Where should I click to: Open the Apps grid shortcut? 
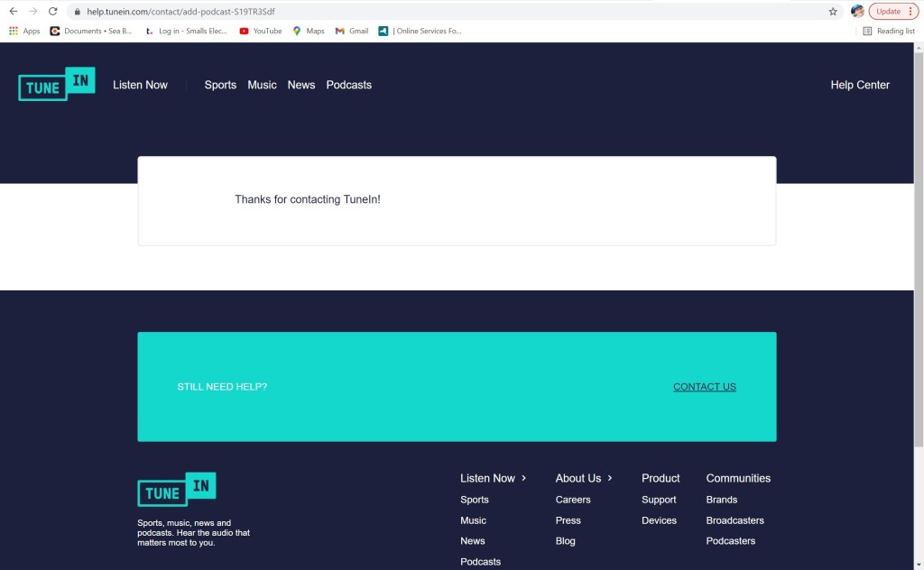(x=24, y=31)
